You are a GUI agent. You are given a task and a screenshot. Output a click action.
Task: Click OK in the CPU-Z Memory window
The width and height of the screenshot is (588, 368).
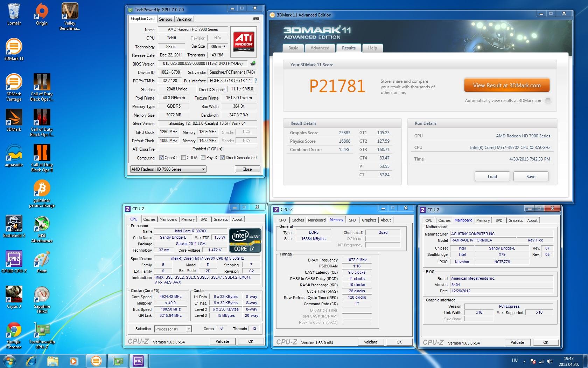tap(399, 342)
